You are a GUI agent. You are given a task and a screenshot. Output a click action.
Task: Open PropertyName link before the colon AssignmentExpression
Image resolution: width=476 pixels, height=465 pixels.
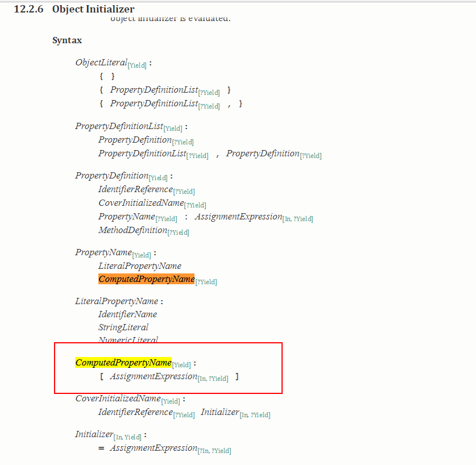127,217
